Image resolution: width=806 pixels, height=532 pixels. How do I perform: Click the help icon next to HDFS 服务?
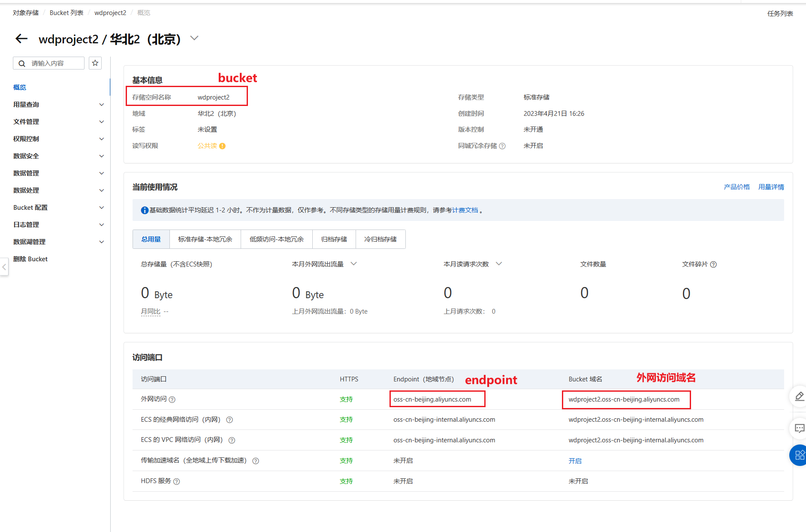coord(177,481)
